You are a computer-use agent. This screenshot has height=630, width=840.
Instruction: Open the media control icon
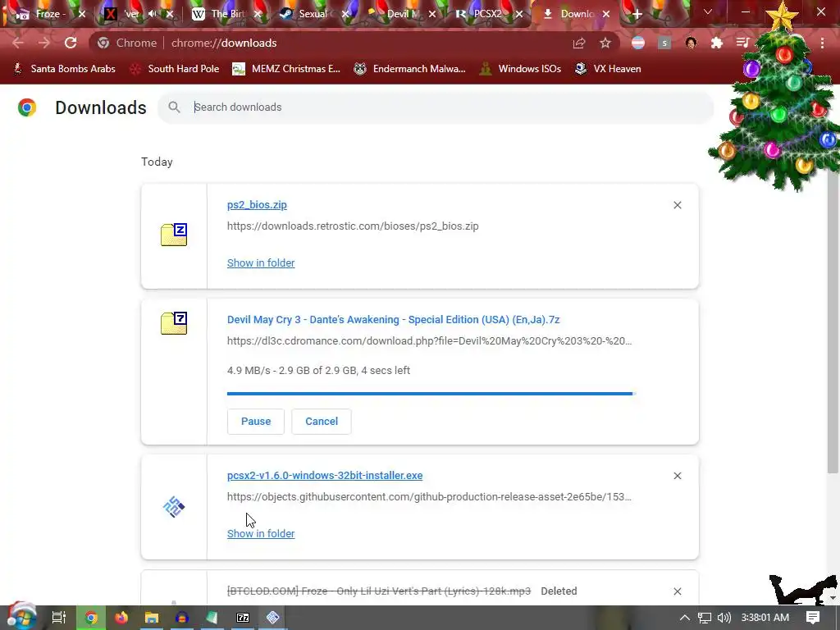click(x=742, y=43)
